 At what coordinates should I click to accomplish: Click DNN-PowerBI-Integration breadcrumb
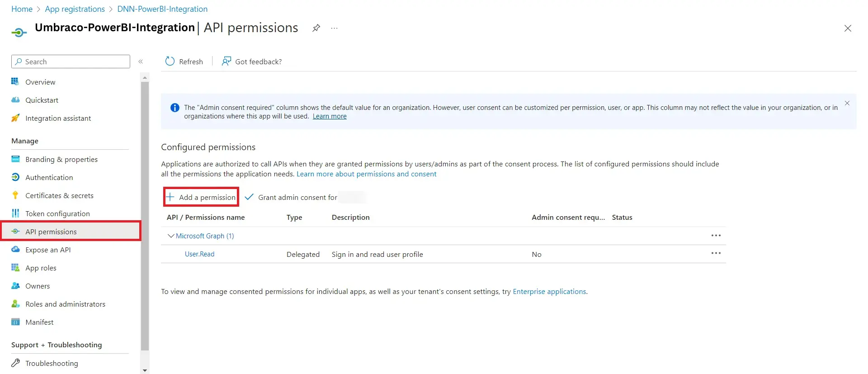pos(162,9)
